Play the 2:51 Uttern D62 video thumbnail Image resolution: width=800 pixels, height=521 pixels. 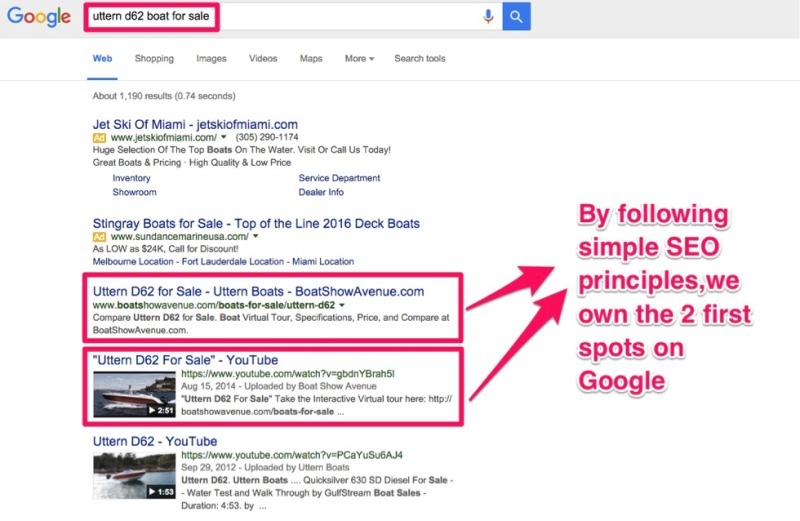pos(134,394)
